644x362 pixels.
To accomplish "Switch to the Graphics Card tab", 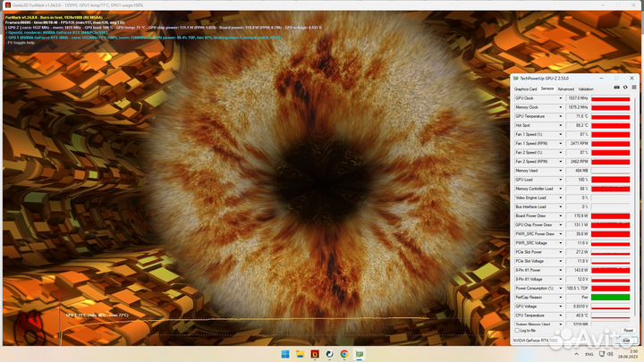I will click(525, 88).
